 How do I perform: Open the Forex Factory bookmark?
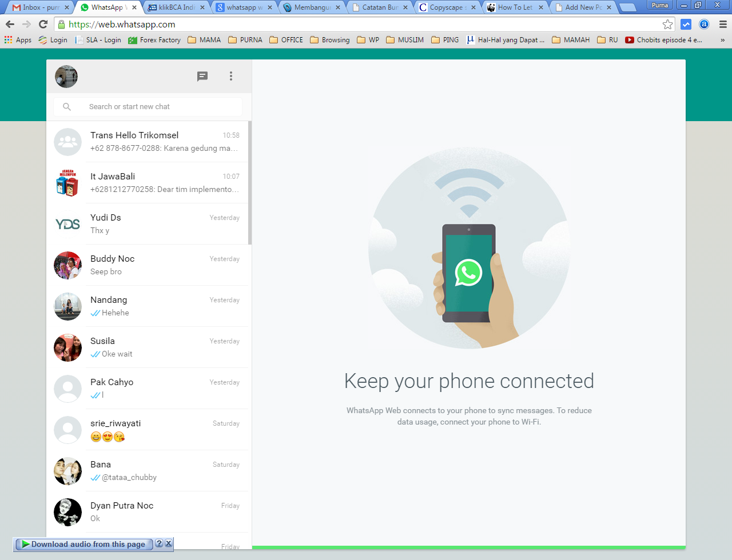click(154, 40)
